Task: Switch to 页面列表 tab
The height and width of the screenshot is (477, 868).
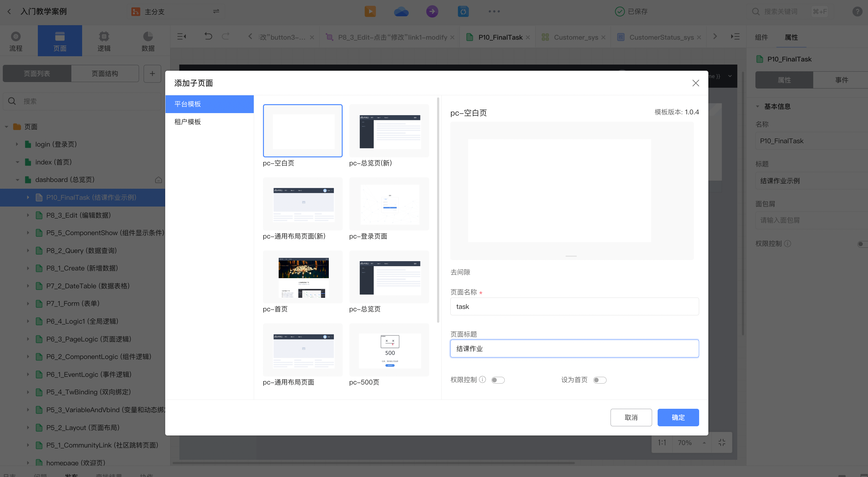Action: pyautogui.click(x=37, y=73)
